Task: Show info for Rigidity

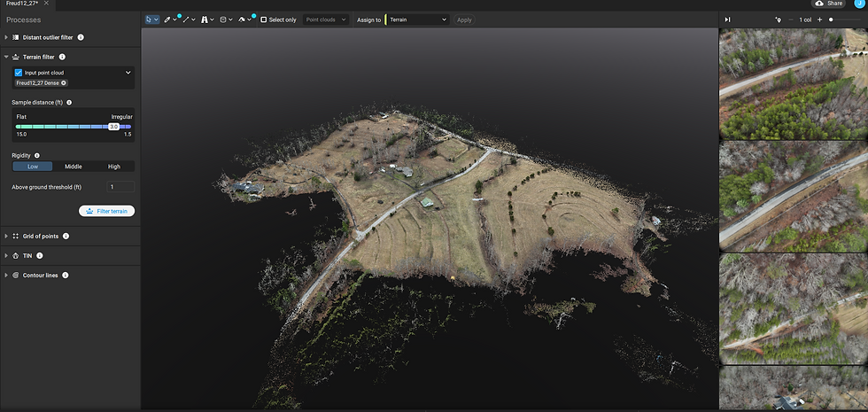Action: (37, 156)
